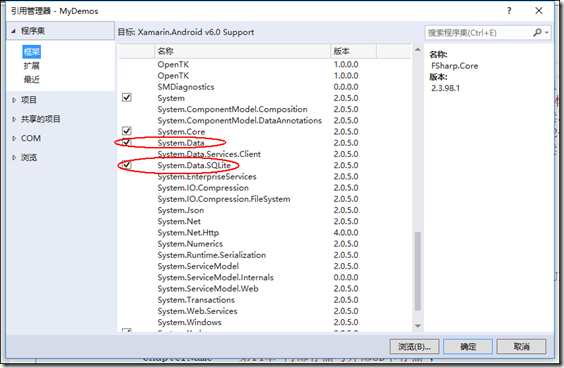Click the 浏览(B)... button
Screen dimensions: 564x368
click(414, 346)
